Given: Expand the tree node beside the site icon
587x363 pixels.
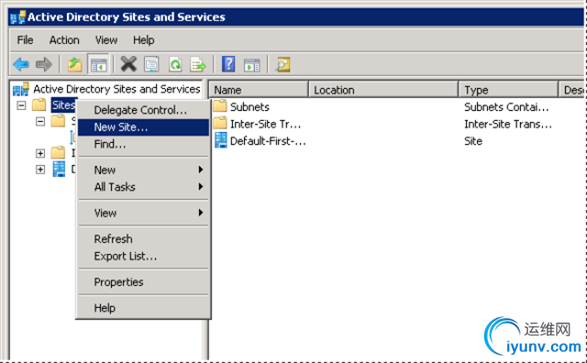Looking at the screenshot, I should (40, 170).
